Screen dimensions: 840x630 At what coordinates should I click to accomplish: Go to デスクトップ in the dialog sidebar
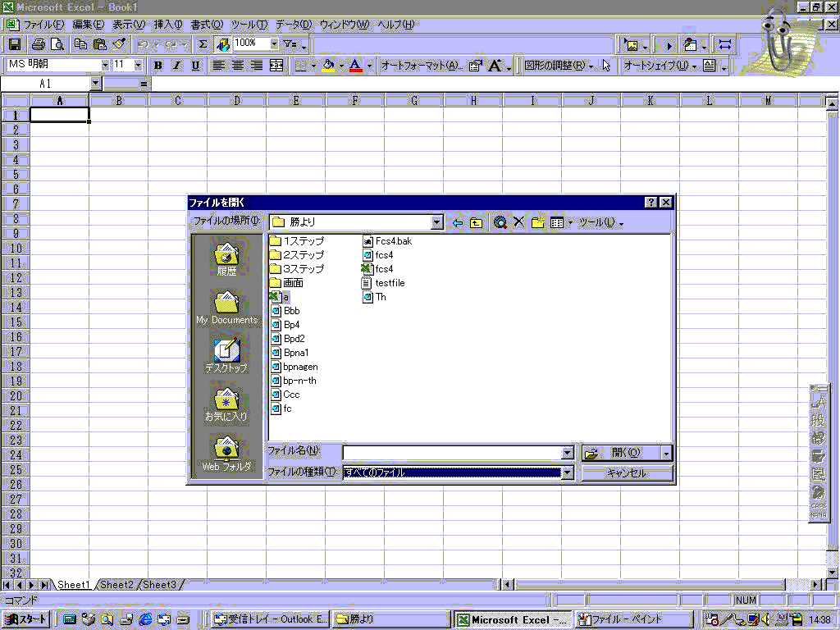[x=226, y=355]
